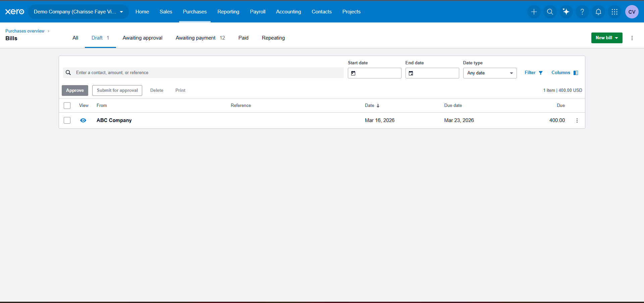Viewport: 644px width, 303px height.
Task: Click the Delete button
Action: (x=157, y=90)
